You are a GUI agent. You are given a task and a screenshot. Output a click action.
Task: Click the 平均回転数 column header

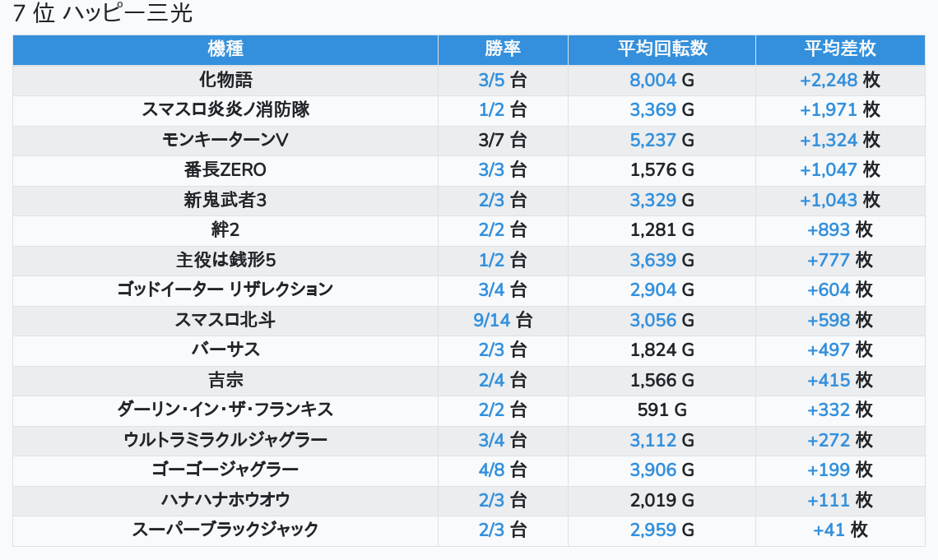(x=662, y=49)
